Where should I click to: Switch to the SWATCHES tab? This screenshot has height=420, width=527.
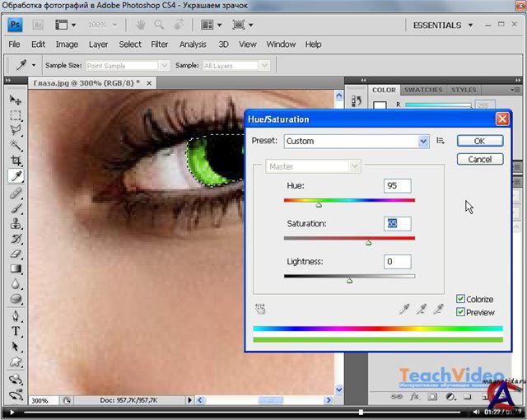pos(423,90)
